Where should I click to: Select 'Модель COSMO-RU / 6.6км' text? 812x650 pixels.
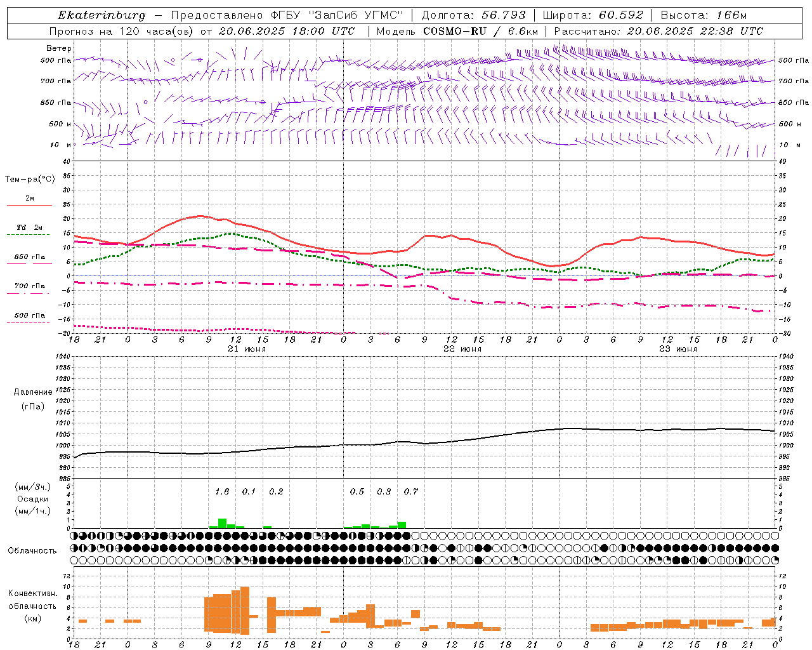click(457, 31)
